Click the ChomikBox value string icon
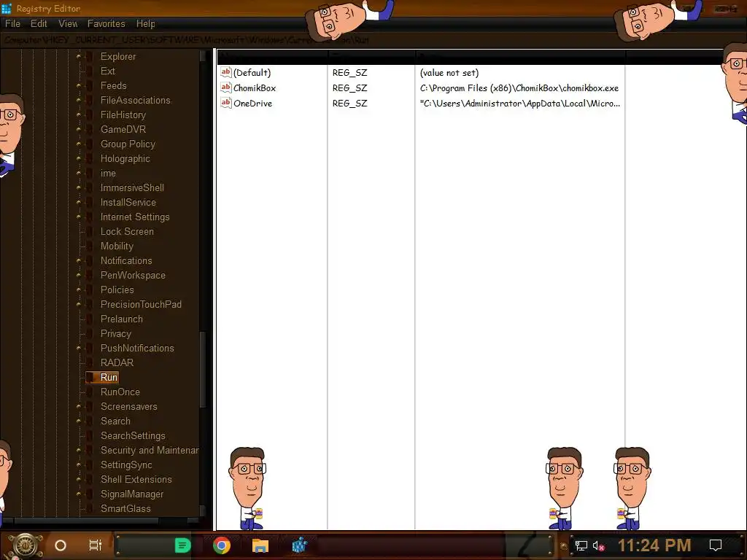This screenshot has width=747, height=560. (x=226, y=87)
